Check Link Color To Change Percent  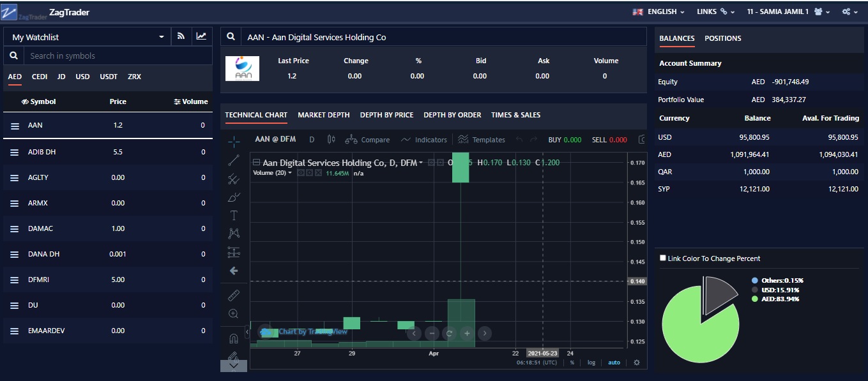click(663, 258)
